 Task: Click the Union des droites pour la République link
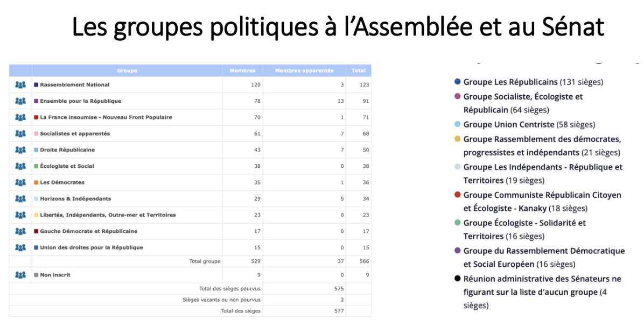tap(92, 247)
